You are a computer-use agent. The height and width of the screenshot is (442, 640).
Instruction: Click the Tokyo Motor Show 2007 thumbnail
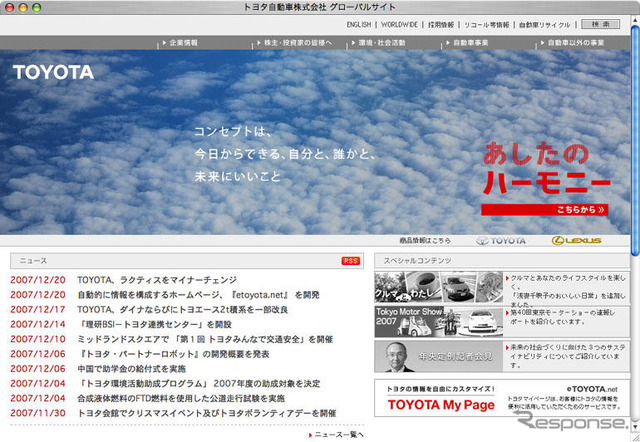tap(438, 322)
